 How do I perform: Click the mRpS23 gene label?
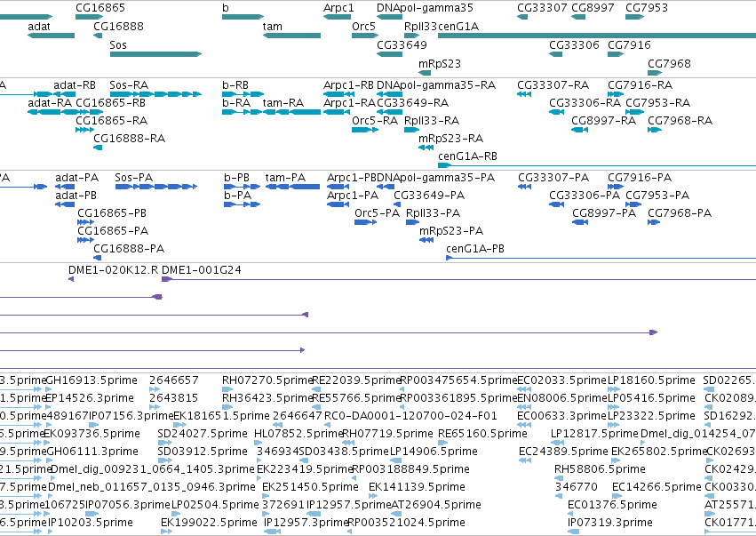point(440,64)
